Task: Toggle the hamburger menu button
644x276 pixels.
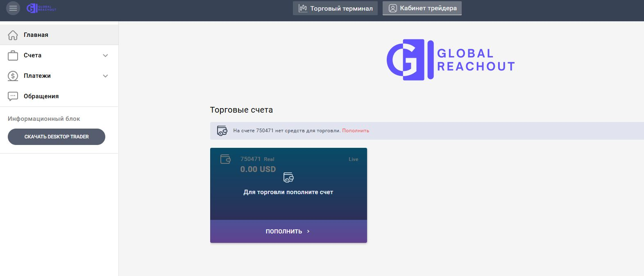Action: pos(13,8)
